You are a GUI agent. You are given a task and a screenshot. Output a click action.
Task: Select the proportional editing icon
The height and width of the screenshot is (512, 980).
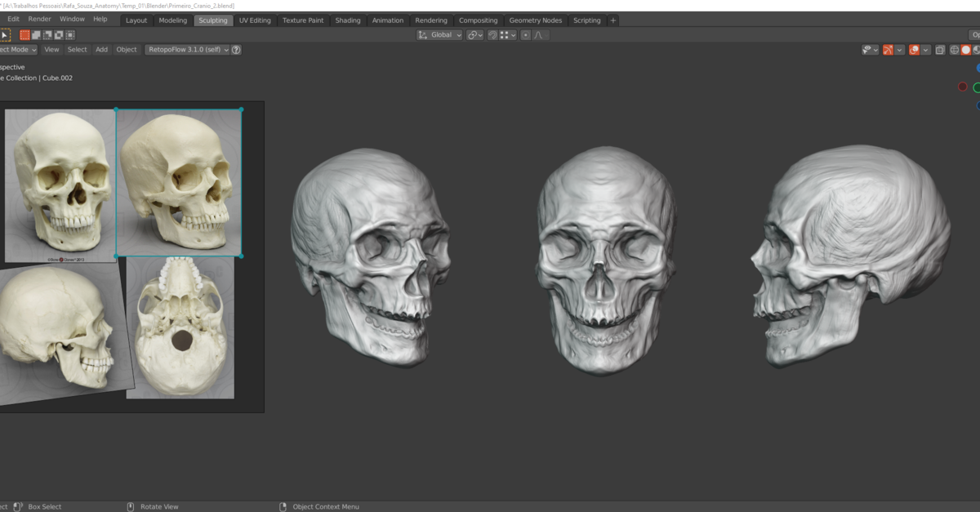click(x=526, y=34)
